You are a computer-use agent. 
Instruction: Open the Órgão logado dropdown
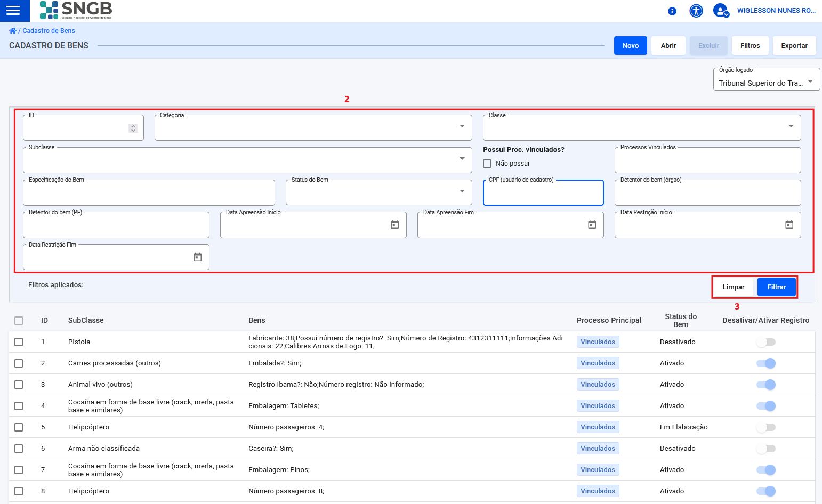pos(766,80)
